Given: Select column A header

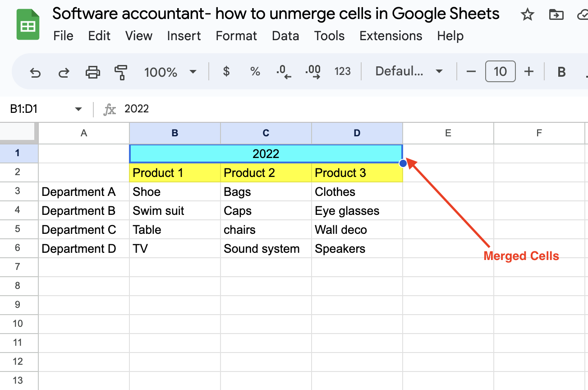Looking at the screenshot, I should click(84, 133).
